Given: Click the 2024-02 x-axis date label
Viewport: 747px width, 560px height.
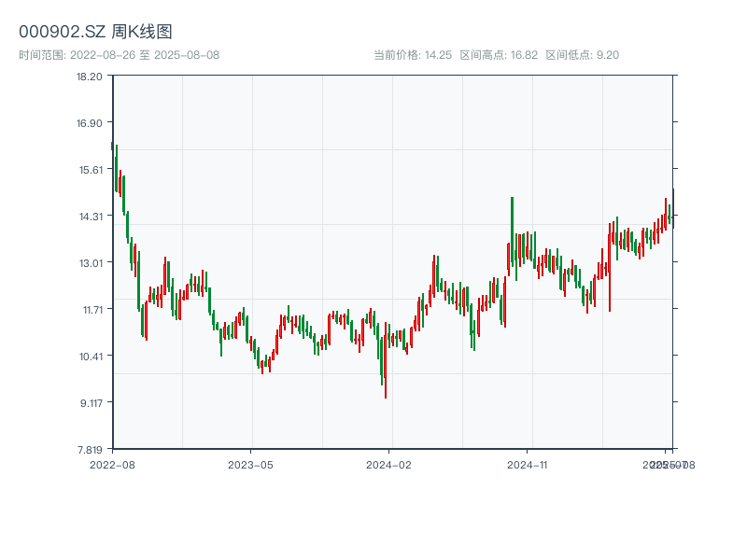Looking at the screenshot, I should coord(389,464).
